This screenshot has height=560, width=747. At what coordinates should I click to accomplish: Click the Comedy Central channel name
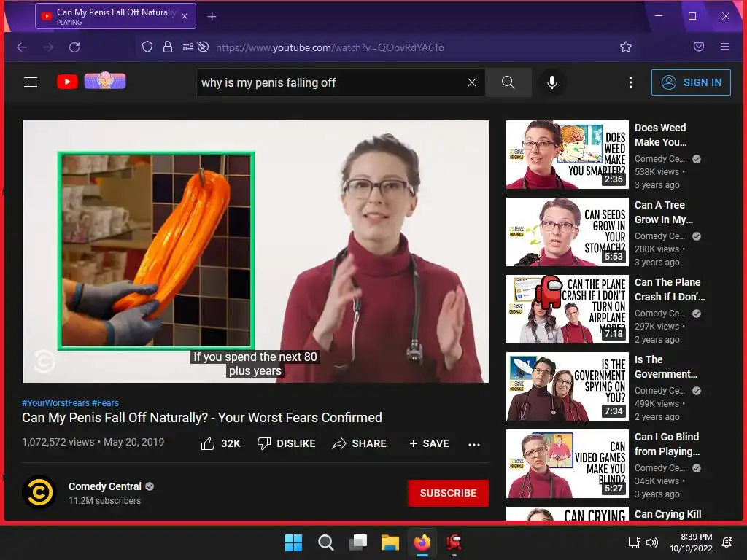tap(105, 486)
